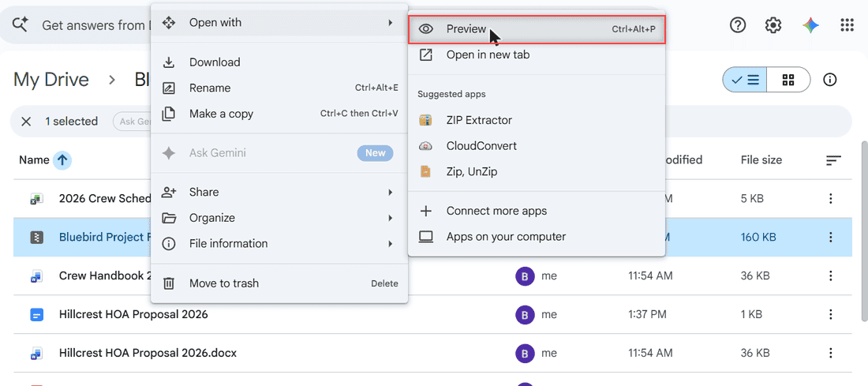The height and width of the screenshot is (386, 868).
Task: Show the details info icon beside view toggle
Action: click(829, 80)
